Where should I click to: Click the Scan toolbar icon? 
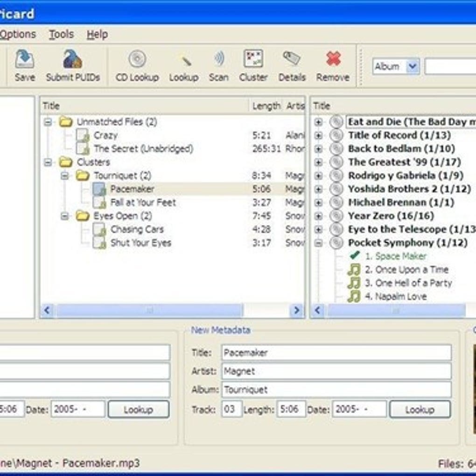point(219,59)
